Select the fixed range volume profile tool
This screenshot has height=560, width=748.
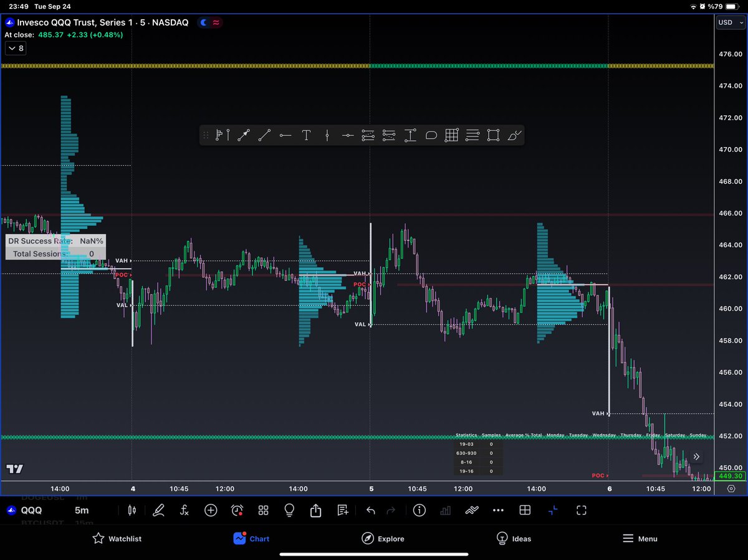pyautogui.click(x=223, y=135)
